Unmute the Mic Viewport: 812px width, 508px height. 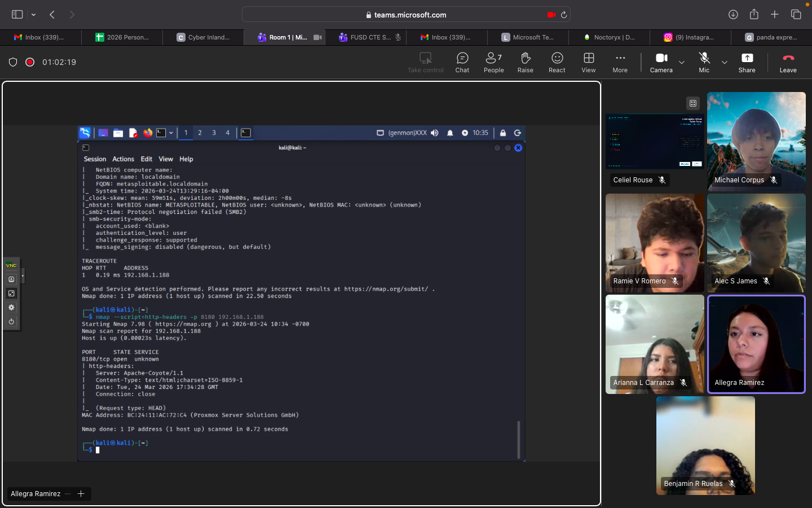pos(704,62)
